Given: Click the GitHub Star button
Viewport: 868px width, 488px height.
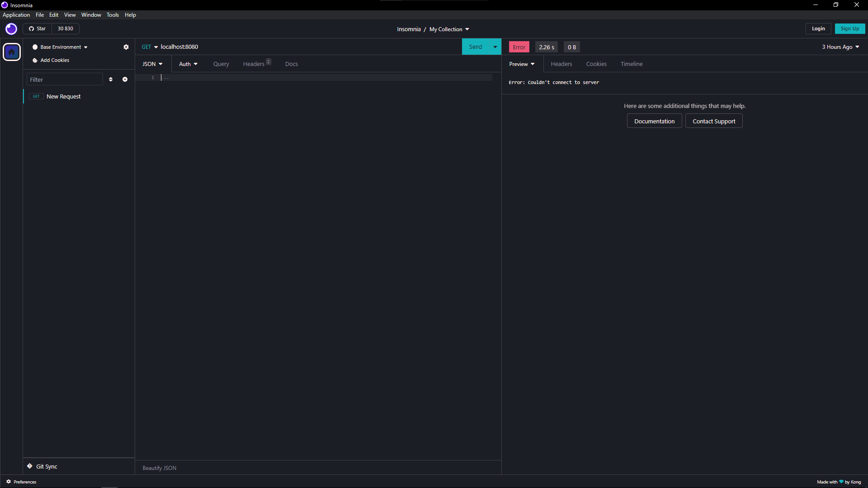Looking at the screenshot, I should tap(38, 28).
